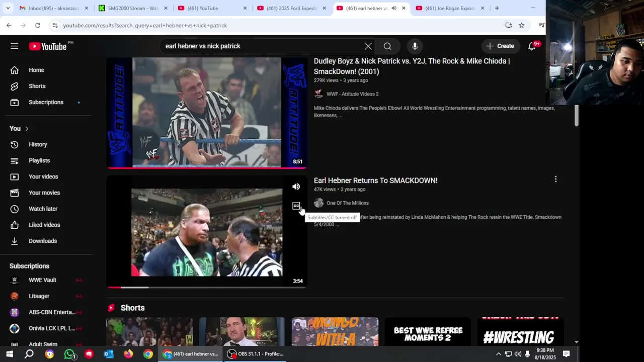Reload the page
Image resolution: width=644 pixels, height=362 pixels.
coord(38,25)
